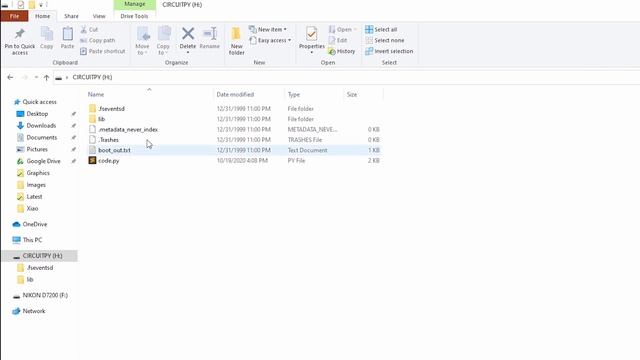640x360 pixels.
Task: Open Downloads in navigation pane
Action: click(41, 126)
